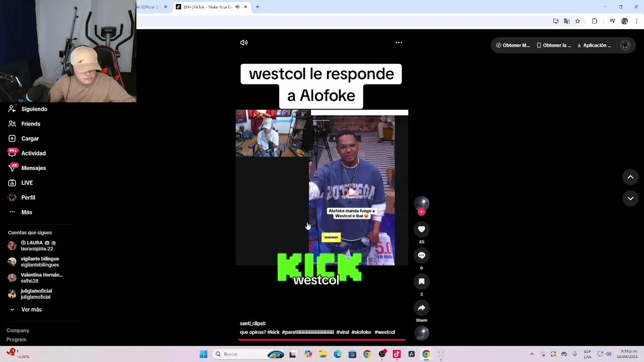Close the TikTok browser tab
Viewport: 644px width, 362px height.
[246, 7]
